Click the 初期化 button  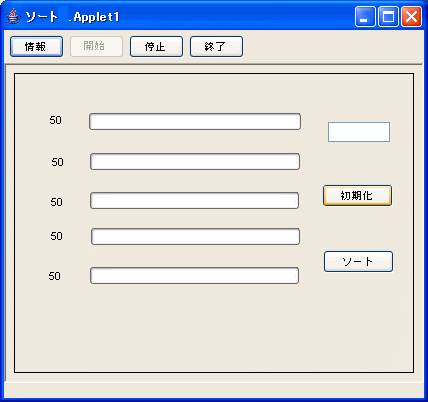[357, 195]
